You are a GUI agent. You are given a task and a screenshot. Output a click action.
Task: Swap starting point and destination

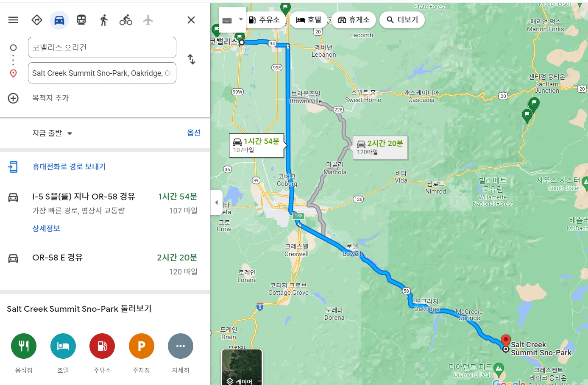(192, 59)
